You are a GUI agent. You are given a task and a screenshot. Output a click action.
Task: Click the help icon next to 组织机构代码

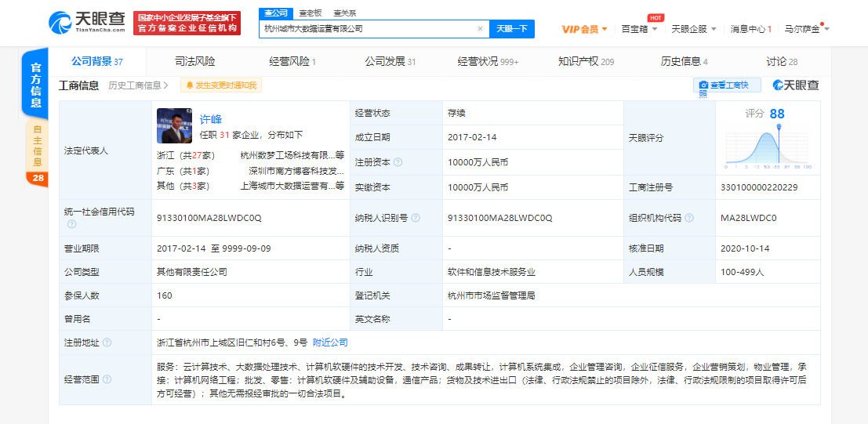pos(688,218)
